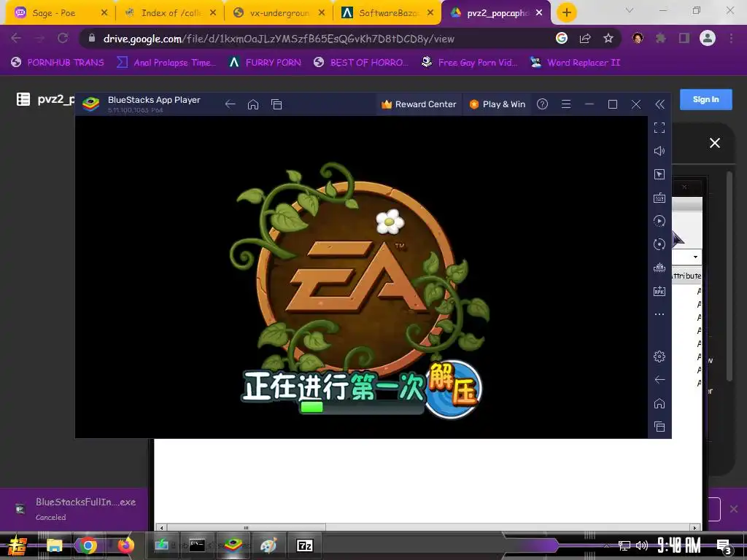Reload the page in Chrome
Screen dimensions: 747x560
click(63, 38)
